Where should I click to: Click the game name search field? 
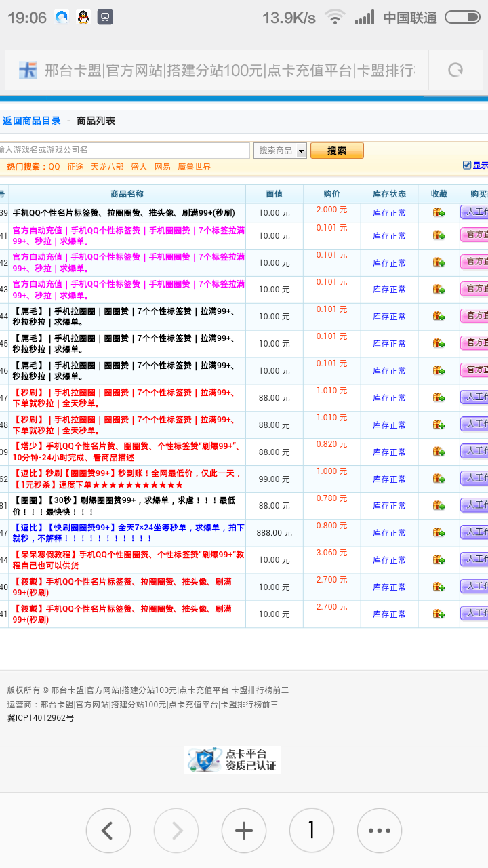(x=125, y=151)
